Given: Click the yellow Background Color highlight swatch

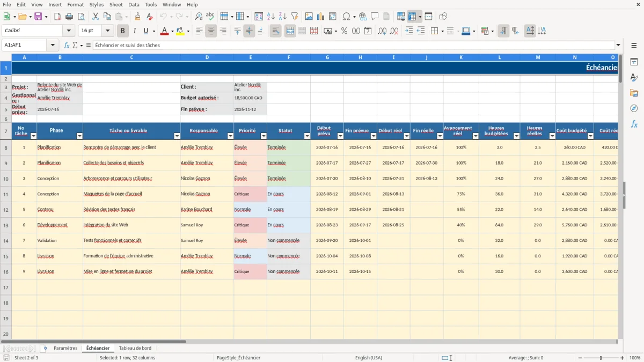Looking at the screenshot, I should pos(180,31).
